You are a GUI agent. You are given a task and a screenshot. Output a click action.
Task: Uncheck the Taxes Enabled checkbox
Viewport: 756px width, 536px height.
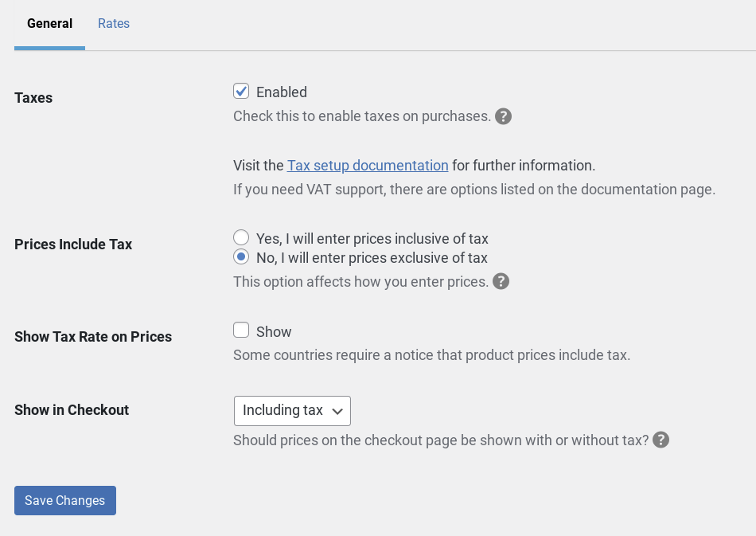(x=241, y=91)
